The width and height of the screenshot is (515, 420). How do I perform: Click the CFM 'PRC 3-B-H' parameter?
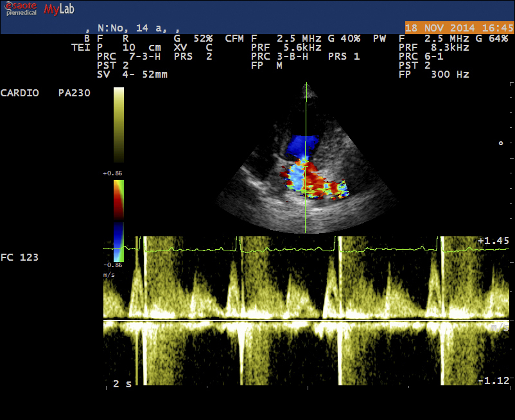[x=280, y=57]
